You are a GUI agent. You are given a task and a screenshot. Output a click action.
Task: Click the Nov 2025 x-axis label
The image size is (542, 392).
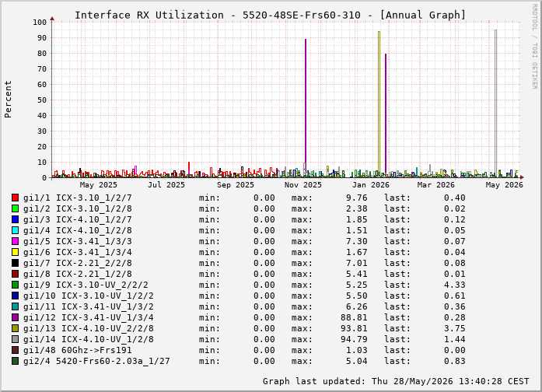303,185
